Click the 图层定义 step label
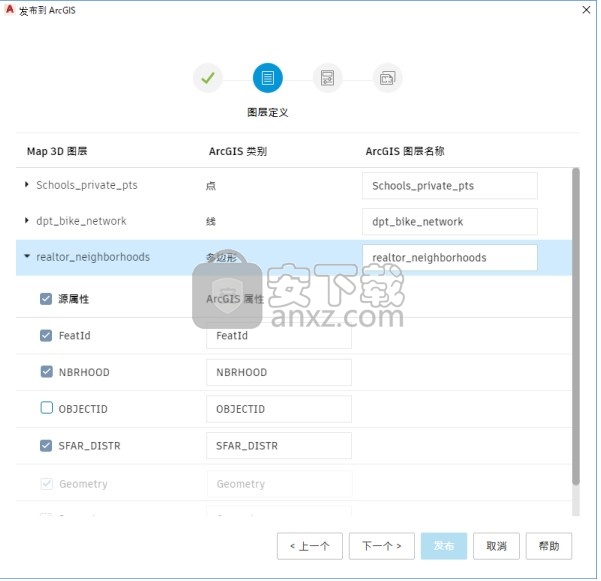 (268, 113)
